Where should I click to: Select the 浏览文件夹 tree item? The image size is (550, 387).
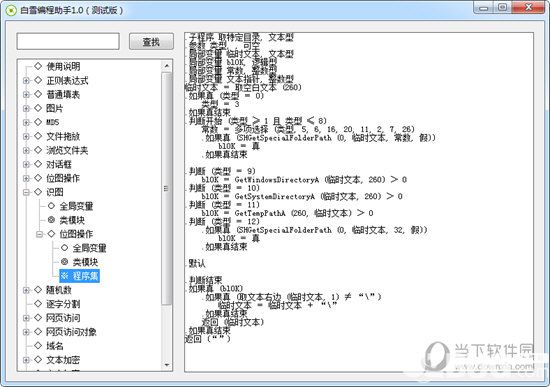[x=67, y=150]
